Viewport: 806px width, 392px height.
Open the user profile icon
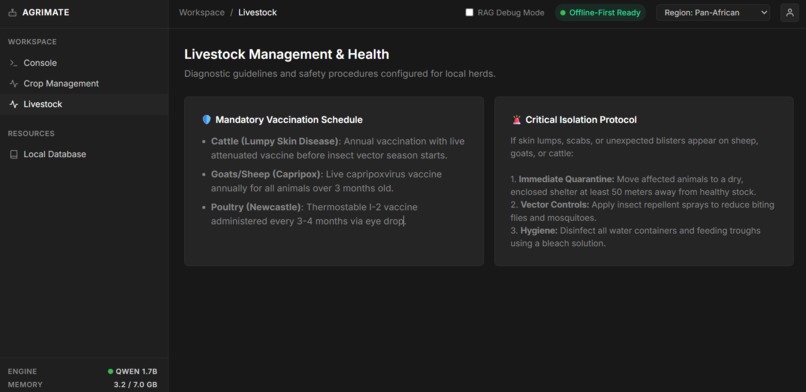(790, 12)
